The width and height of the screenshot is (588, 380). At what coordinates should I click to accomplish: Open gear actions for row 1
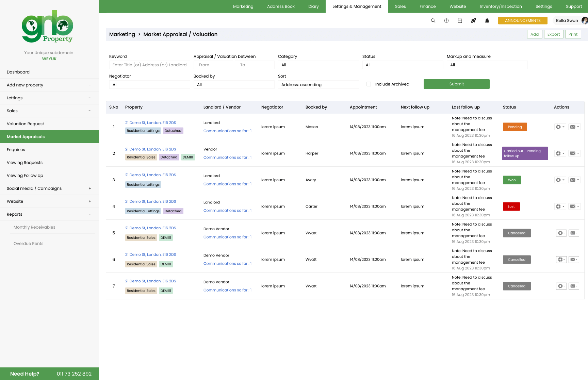[560, 127]
